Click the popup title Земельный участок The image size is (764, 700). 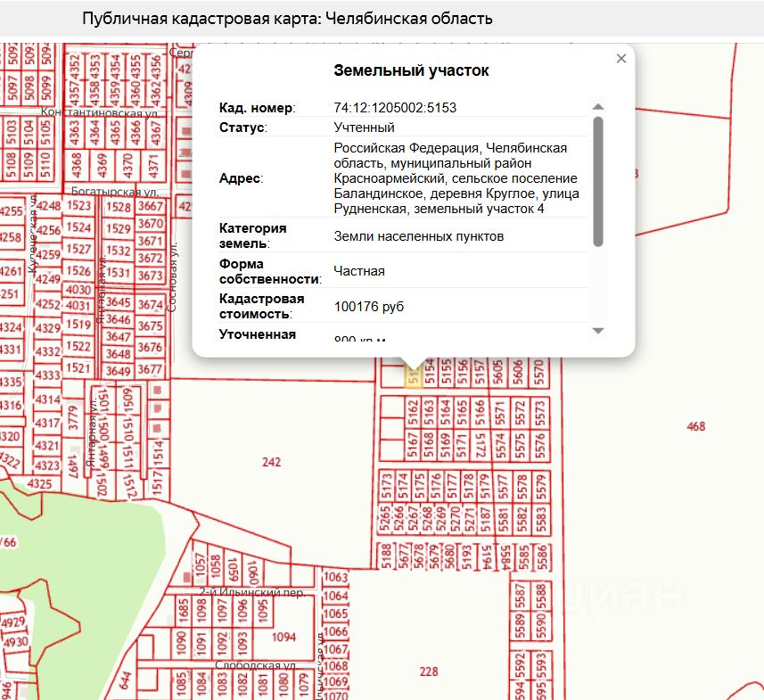[x=411, y=70]
